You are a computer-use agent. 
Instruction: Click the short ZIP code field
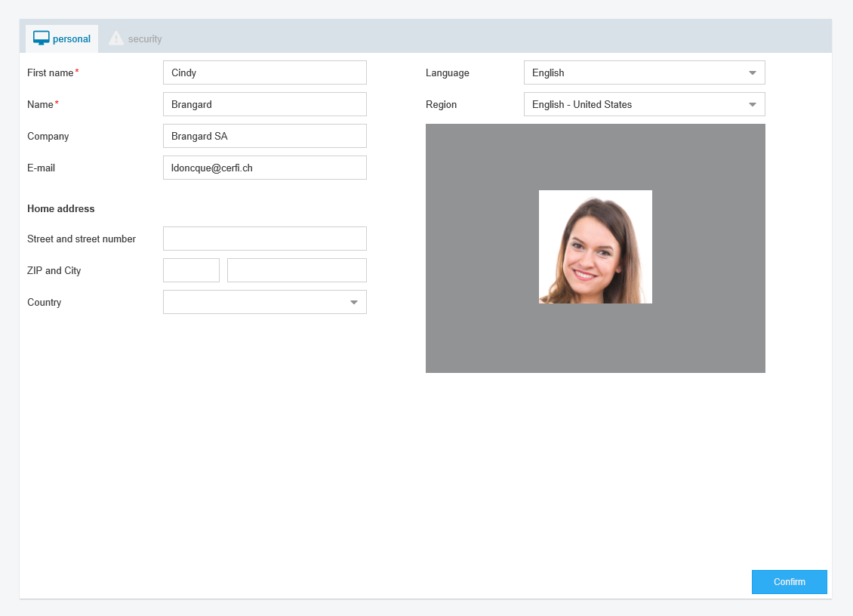pyautogui.click(x=191, y=271)
